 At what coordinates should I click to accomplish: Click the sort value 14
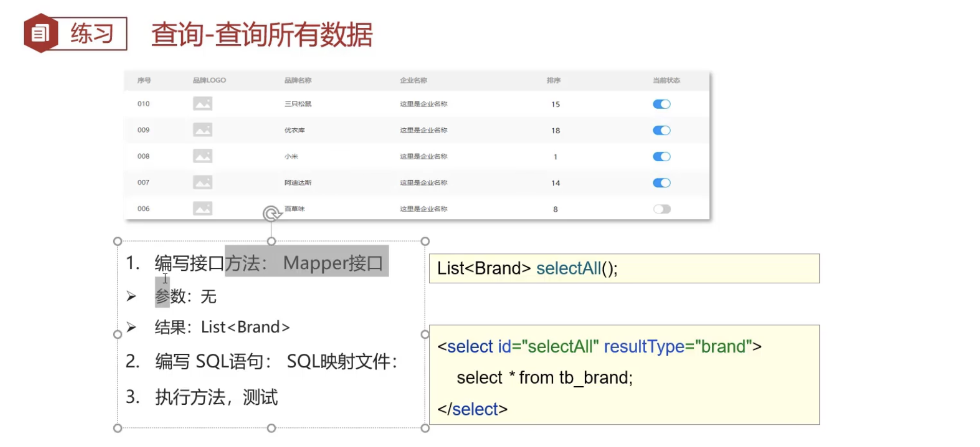point(555,183)
